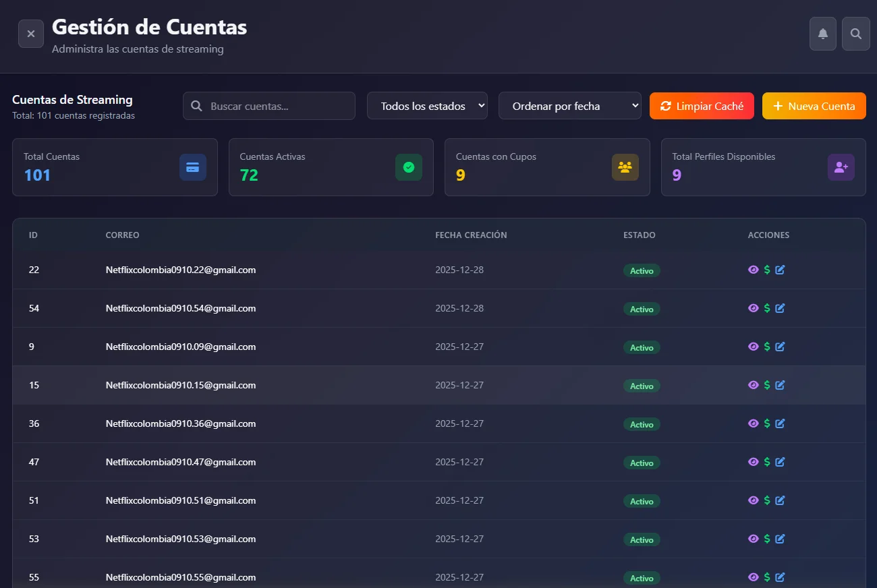
Task: View account ID 47 via eye icon
Action: pos(754,462)
